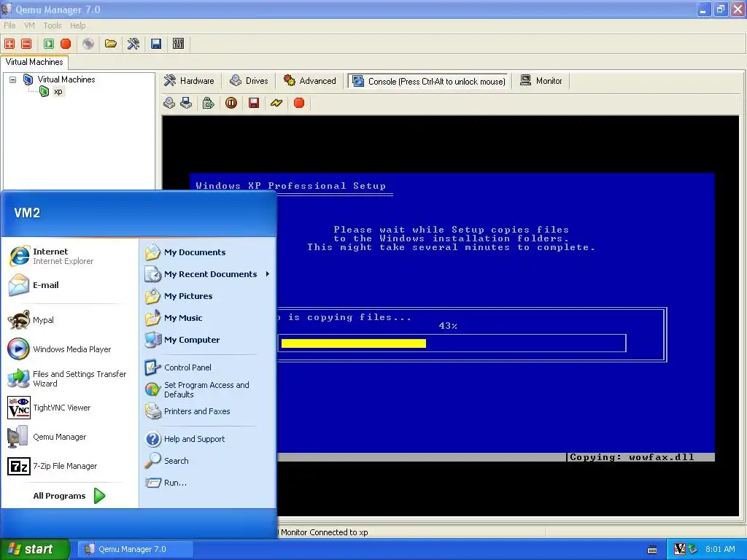Click the red plus new VM icon
The height and width of the screenshot is (560, 747).
pos(9,44)
